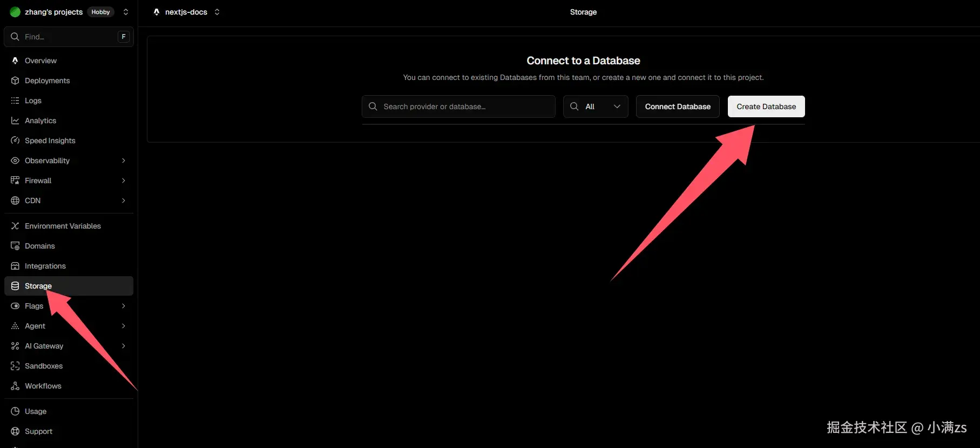Click the F shortcut key badge
The image size is (980, 448).
click(124, 37)
